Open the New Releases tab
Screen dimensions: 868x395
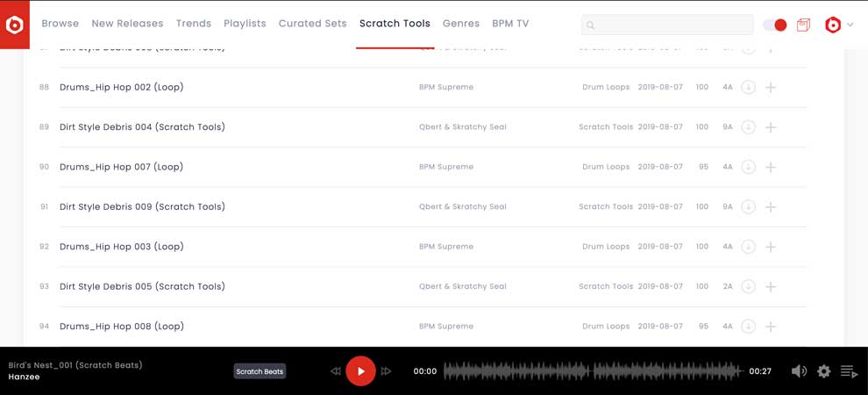click(x=127, y=24)
